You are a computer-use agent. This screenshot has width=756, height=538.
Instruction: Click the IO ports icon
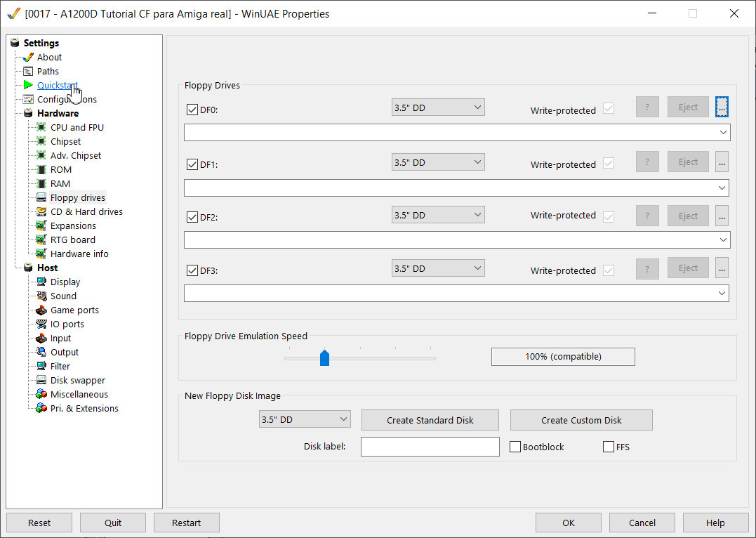pyautogui.click(x=41, y=324)
